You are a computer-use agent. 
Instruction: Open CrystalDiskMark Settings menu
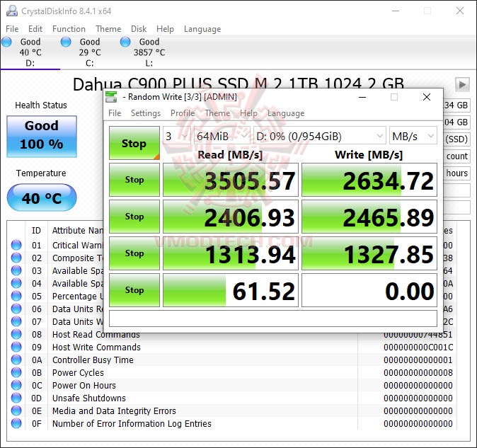pyautogui.click(x=146, y=113)
